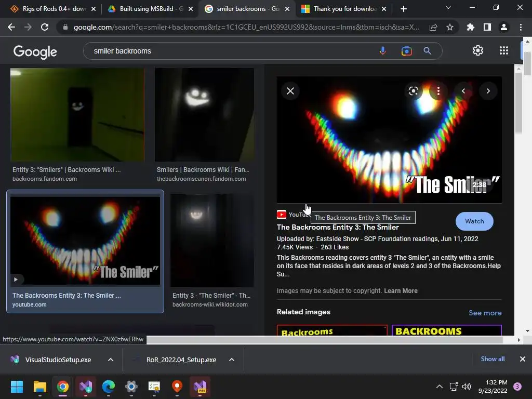Open Entity 3 Smilers green hallway thumbnail

click(77, 115)
